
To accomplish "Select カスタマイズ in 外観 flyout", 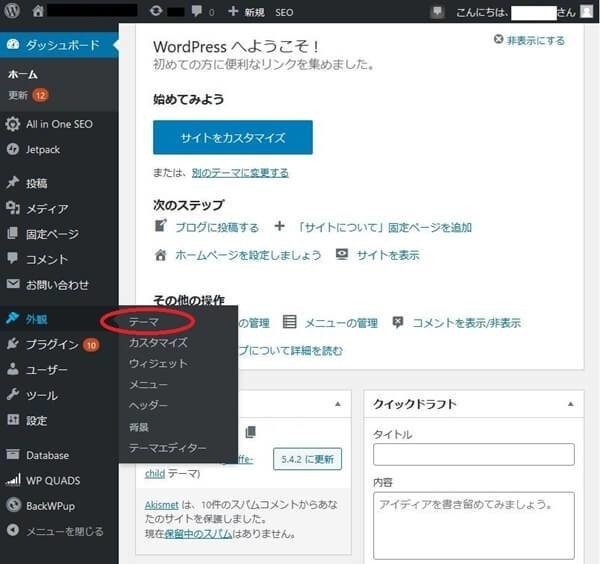I will coord(158,342).
